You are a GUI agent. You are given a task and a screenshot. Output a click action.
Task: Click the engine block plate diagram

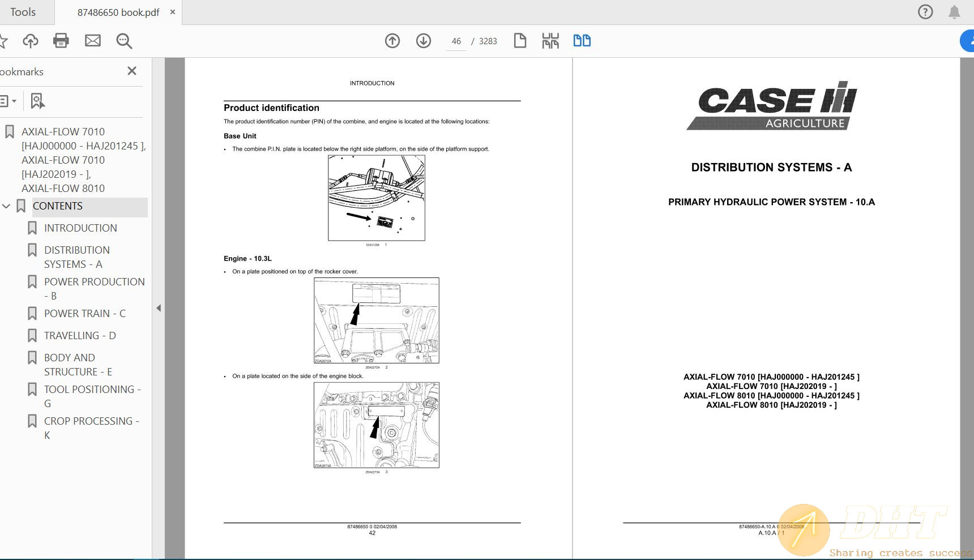click(x=377, y=425)
